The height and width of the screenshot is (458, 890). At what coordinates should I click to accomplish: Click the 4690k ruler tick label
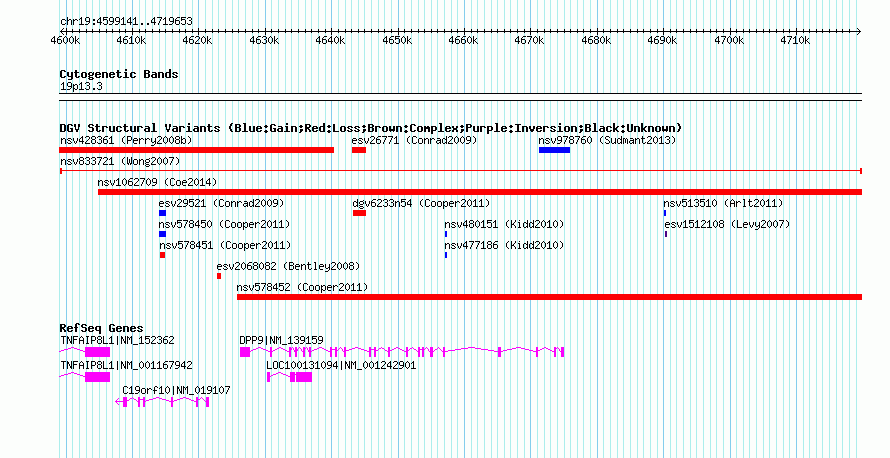pyautogui.click(x=662, y=41)
